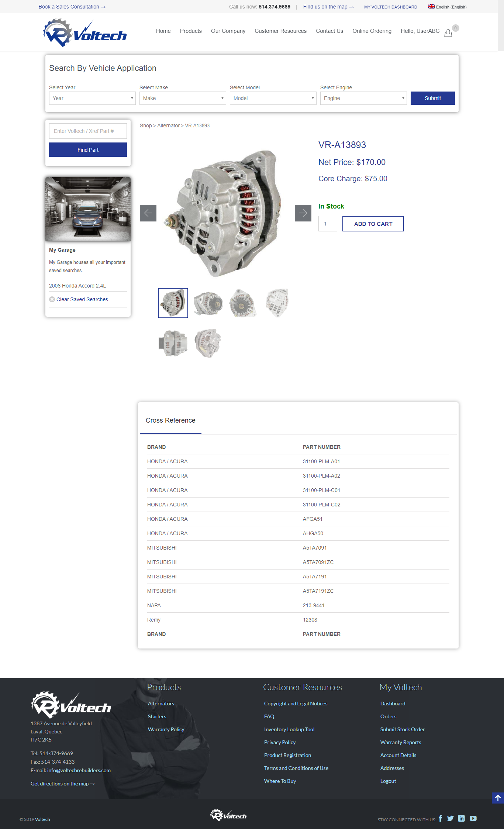Select the Cross Reference tab
This screenshot has width=504, height=829.
(x=170, y=420)
